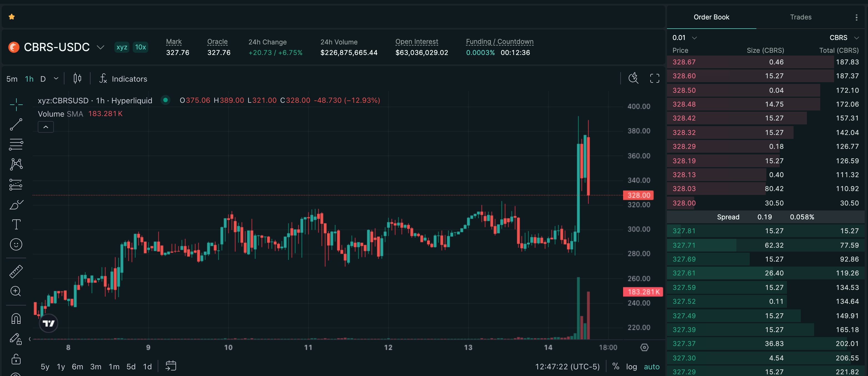Select the trend line drawing tool
Screen dimensions: 868x376
click(16, 124)
